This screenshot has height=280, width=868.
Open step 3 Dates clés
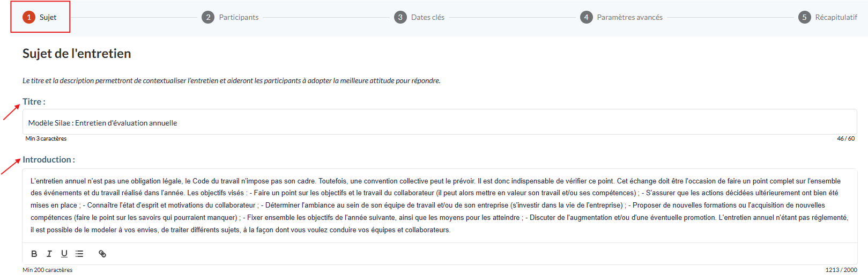(419, 17)
